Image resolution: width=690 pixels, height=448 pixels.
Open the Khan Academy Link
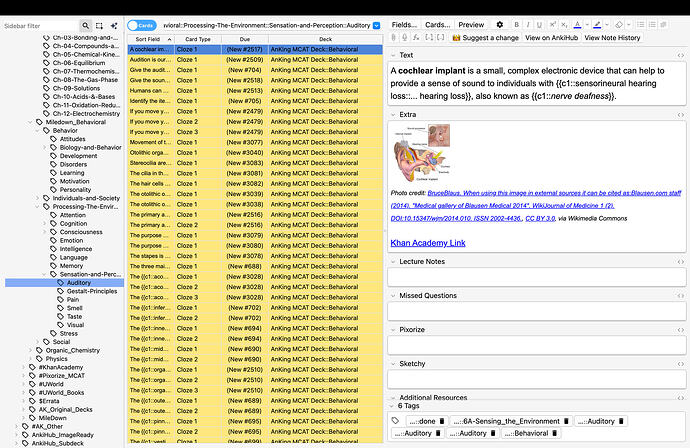[428, 243]
